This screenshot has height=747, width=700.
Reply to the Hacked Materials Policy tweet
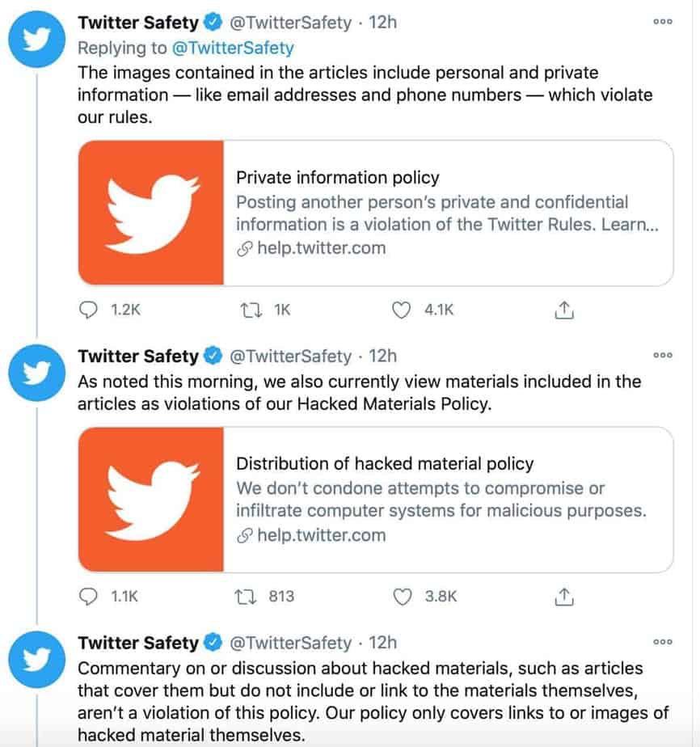(x=88, y=597)
